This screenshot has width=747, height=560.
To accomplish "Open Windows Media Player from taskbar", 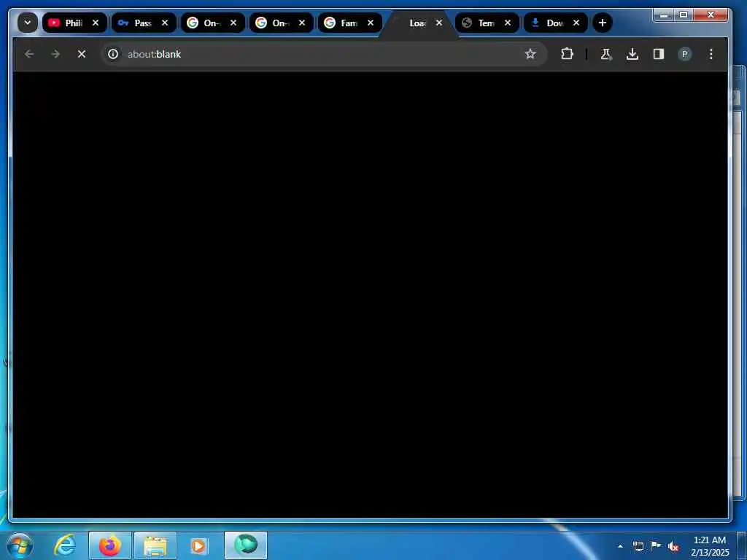I will click(x=198, y=545).
